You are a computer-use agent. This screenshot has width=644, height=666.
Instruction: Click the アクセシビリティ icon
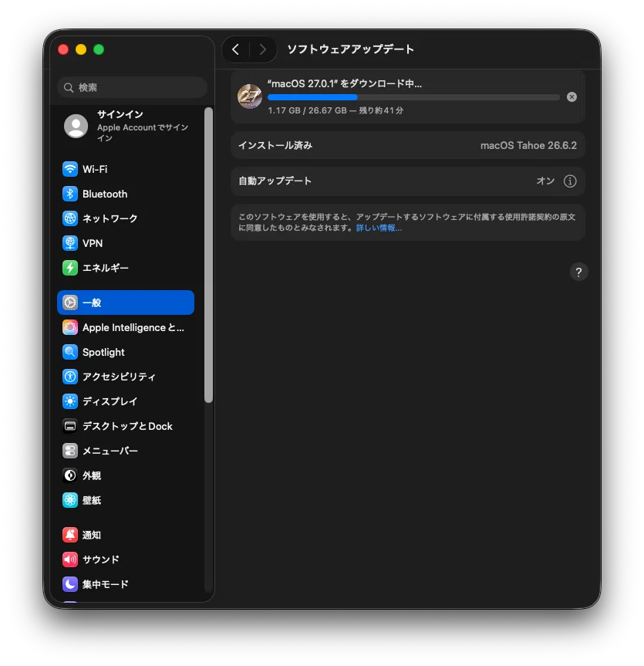click(70, 377)
